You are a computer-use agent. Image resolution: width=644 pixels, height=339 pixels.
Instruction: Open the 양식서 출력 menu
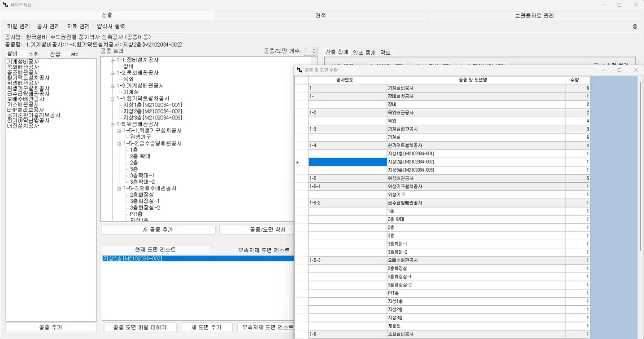tap(111, 26)
